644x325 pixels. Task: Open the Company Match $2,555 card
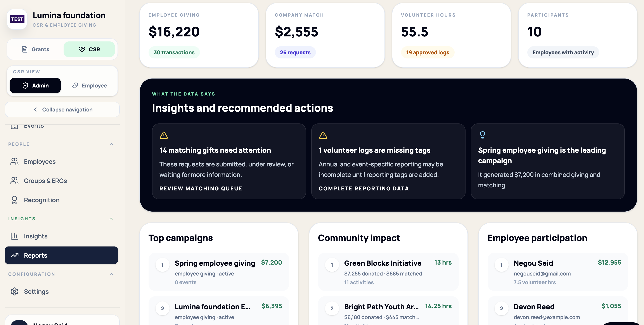325,35
